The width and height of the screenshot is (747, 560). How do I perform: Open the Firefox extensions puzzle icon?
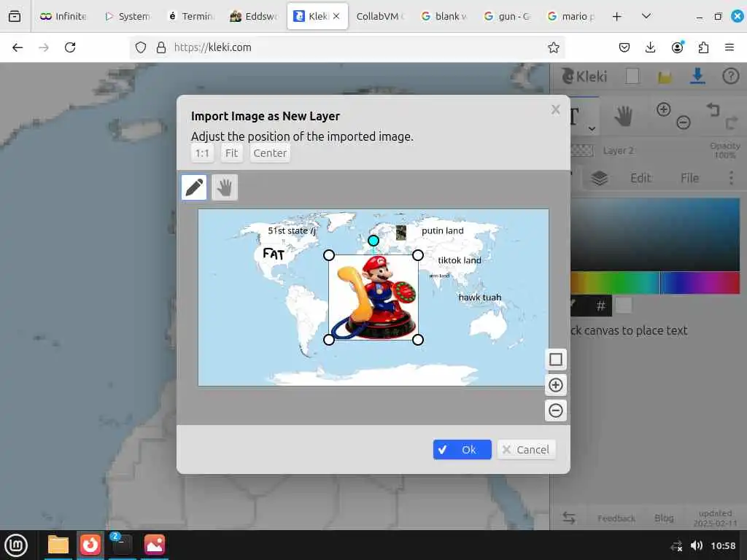pos(703,47)
